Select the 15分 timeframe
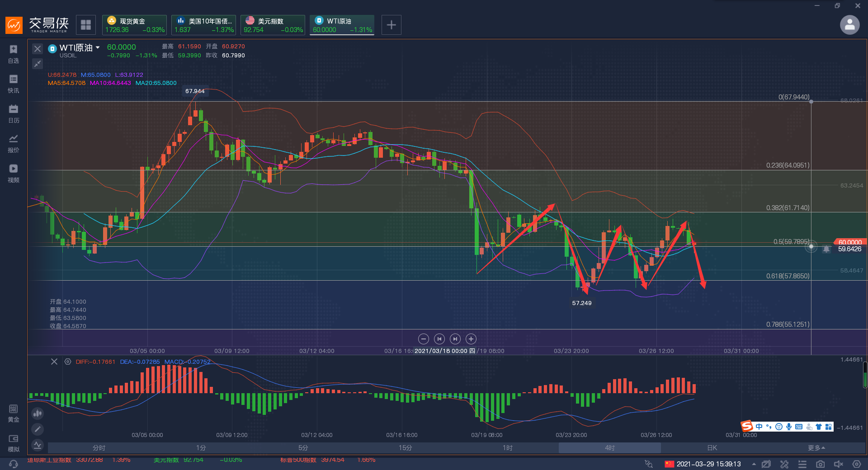 [406, 448]
